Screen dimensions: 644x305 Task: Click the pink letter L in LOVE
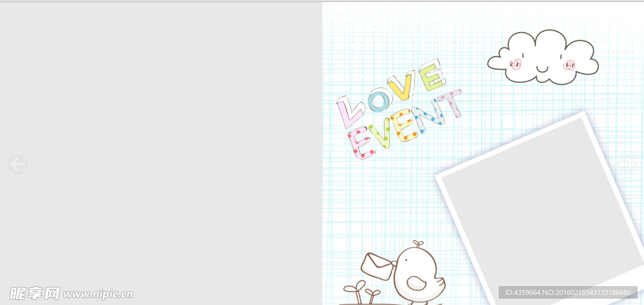(350, 111)
